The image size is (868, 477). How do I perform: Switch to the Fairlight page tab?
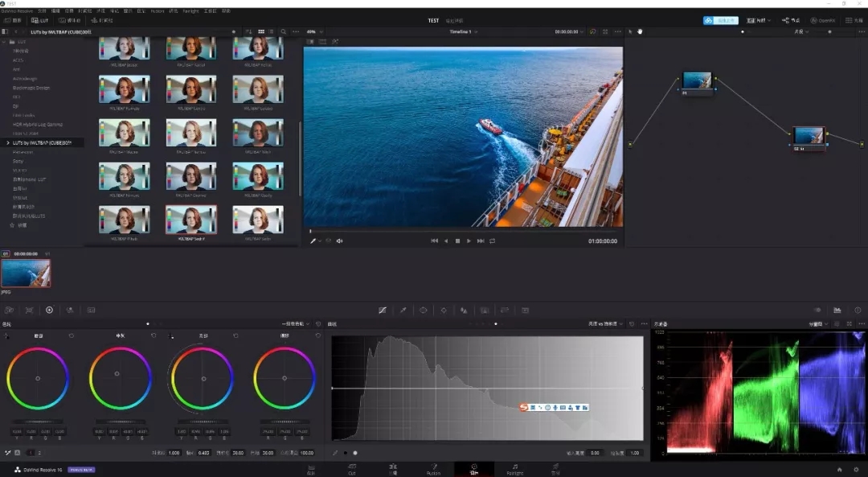515,469
